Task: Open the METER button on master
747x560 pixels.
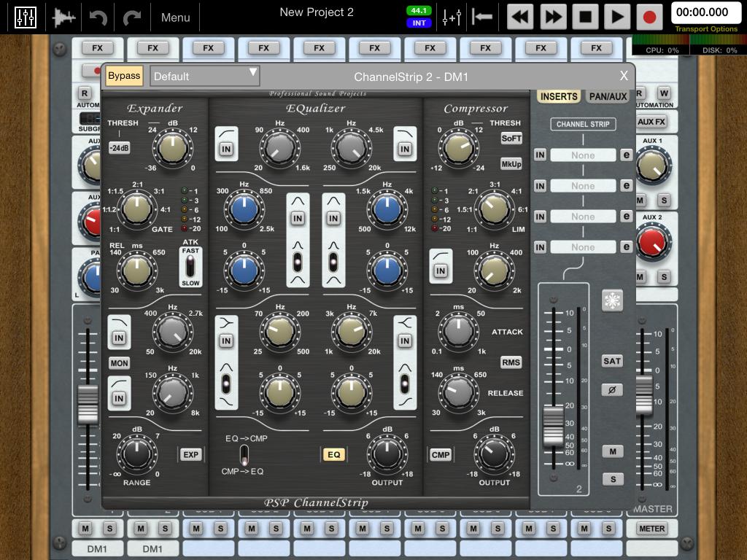Action: [x=651, y=529]
